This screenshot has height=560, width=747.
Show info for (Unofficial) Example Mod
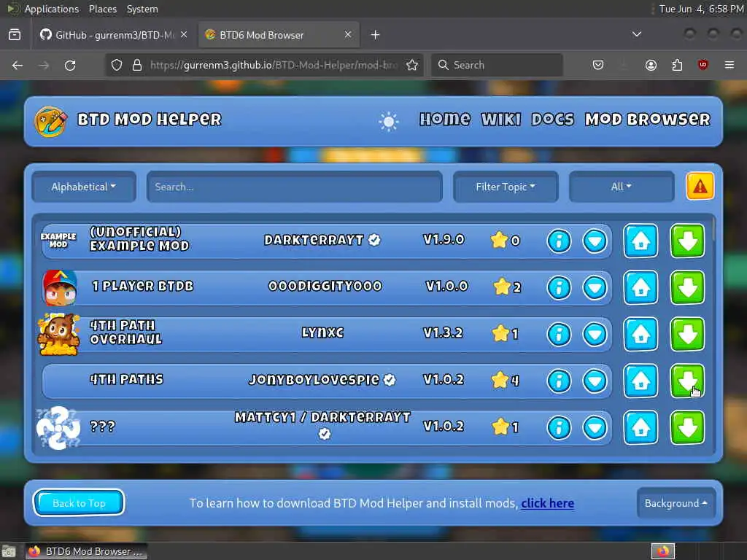pos(559,241)
